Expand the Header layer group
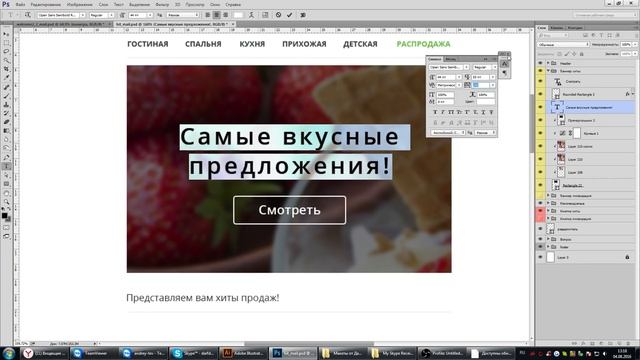The width and height of the screenshot is (640, 360). tap(548, 63)
